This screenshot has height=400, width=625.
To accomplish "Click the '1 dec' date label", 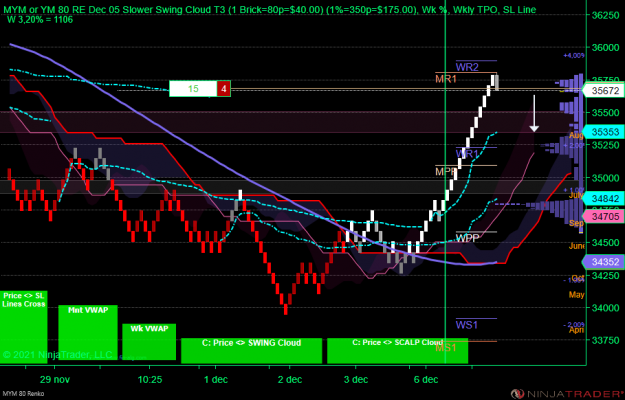I will [x=217, y=379].
